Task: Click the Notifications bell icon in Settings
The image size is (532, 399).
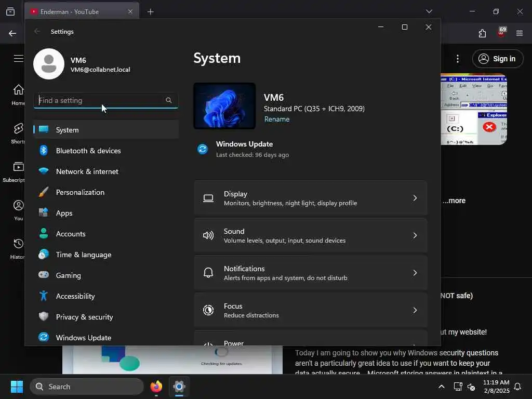Action: [208, 272]
